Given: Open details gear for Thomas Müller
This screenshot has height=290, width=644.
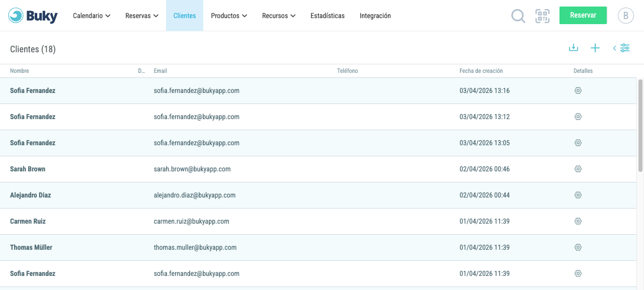Looking at the screenshot, I should (x=578, y=247).
